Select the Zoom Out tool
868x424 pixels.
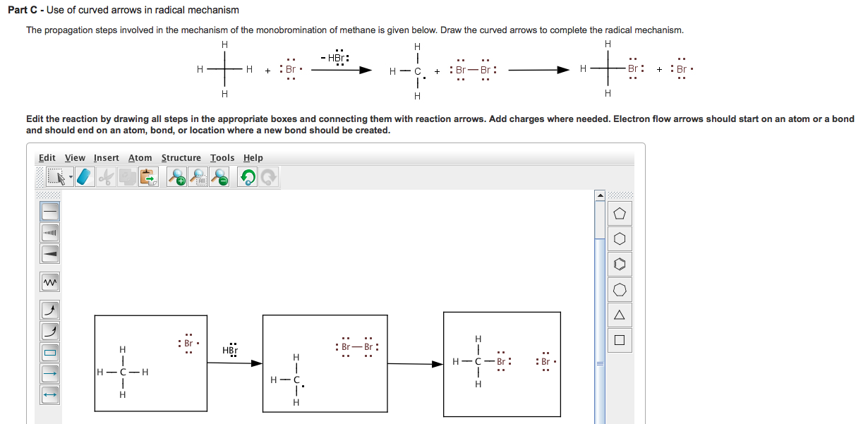point(219,177)
